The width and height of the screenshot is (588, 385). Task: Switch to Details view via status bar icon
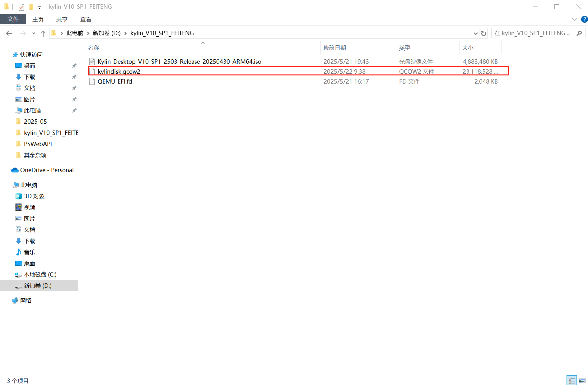(572, 380)
